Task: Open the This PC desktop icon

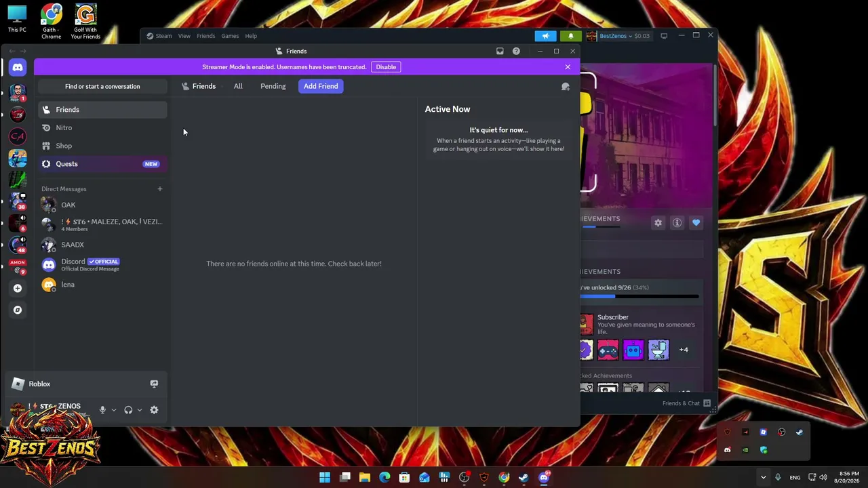Action: point(17,19)
